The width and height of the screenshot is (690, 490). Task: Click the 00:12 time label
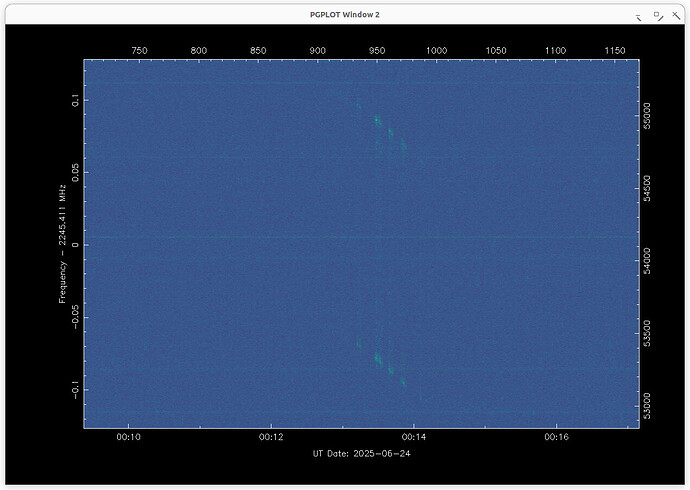pos(271,437)
